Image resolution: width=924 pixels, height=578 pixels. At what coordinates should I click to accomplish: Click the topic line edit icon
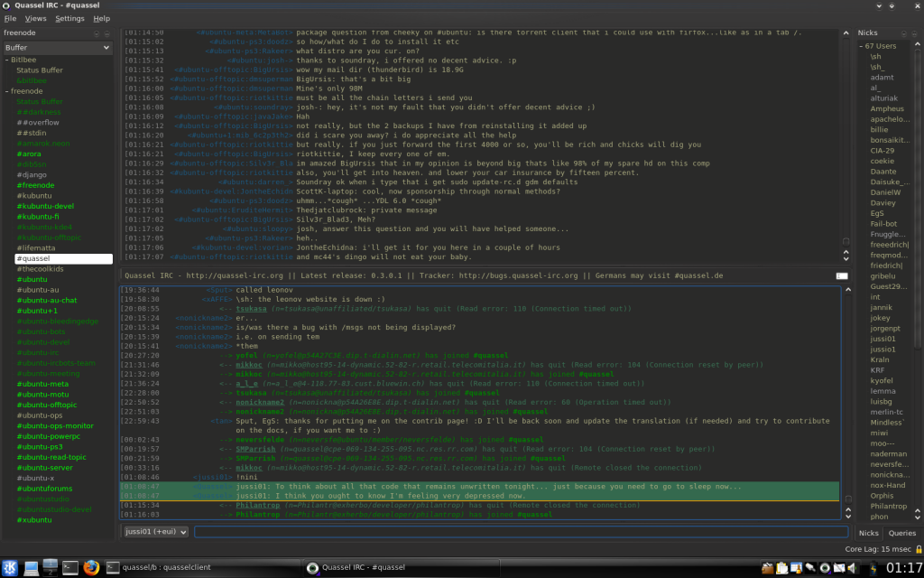click(x=841, y=275)
